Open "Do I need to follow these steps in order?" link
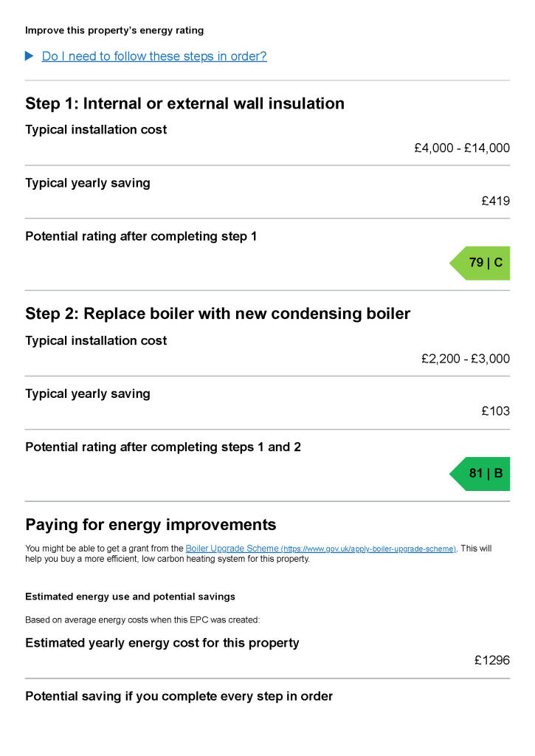 [x=154, y=56]
